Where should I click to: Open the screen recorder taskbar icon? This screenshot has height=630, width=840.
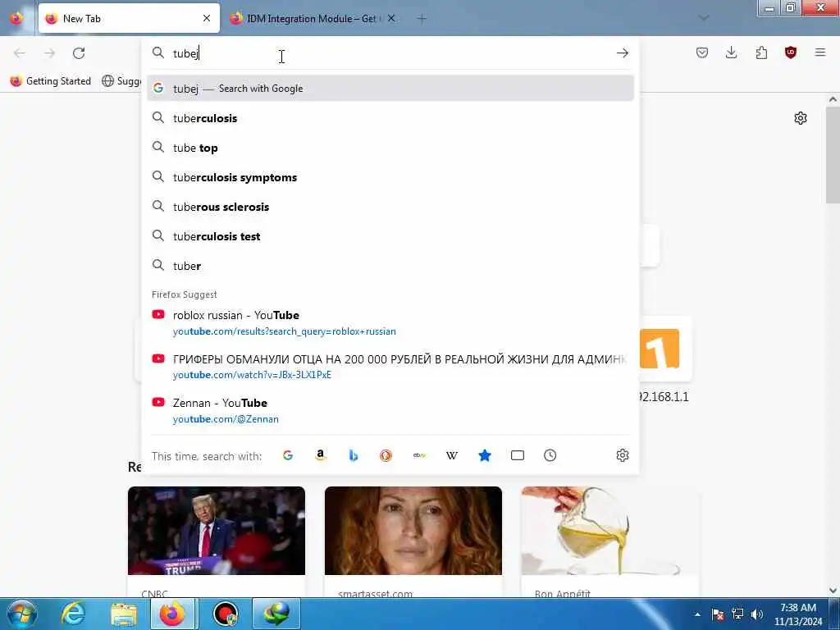pyautogui.click(x=226, y=614)
